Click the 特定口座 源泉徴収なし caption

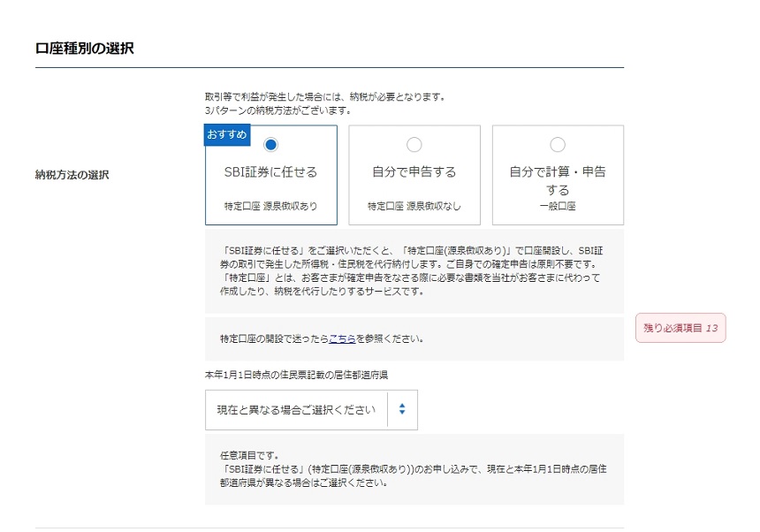(x=414, y=206)
